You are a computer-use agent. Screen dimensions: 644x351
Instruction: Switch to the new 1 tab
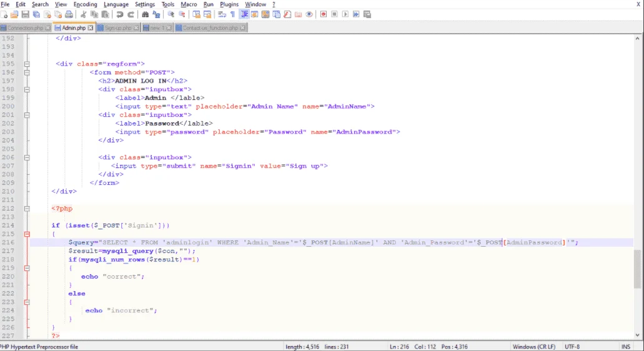[157, 28]
